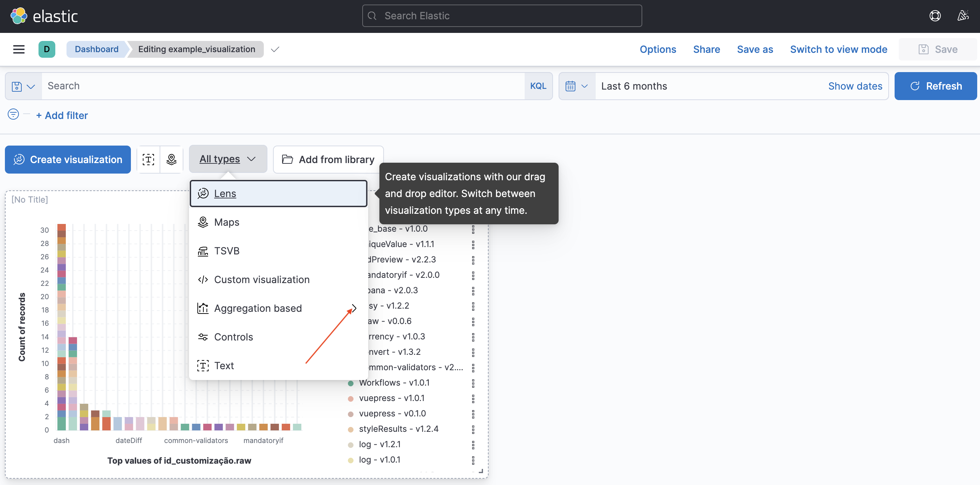Click the styleResults - v1.2.4 color dot
Image resolution: width=980 pixels, height=485 pixels.
[x=351, y=429]
